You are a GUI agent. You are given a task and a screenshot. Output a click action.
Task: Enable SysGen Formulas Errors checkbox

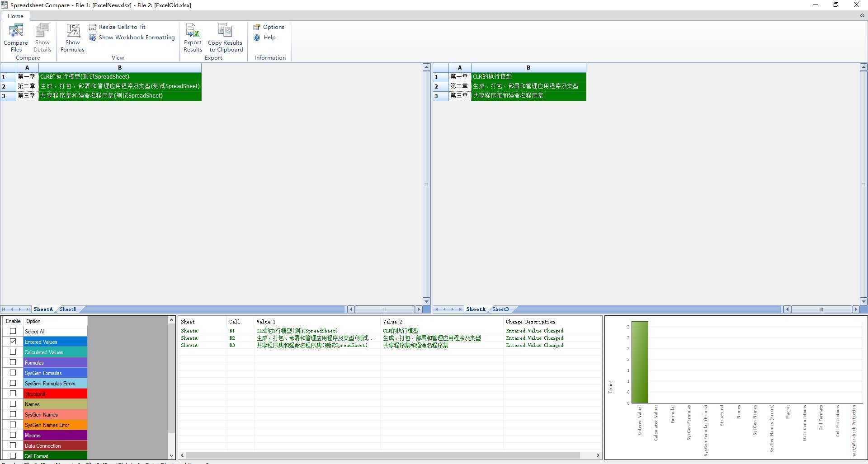(13, 383)
